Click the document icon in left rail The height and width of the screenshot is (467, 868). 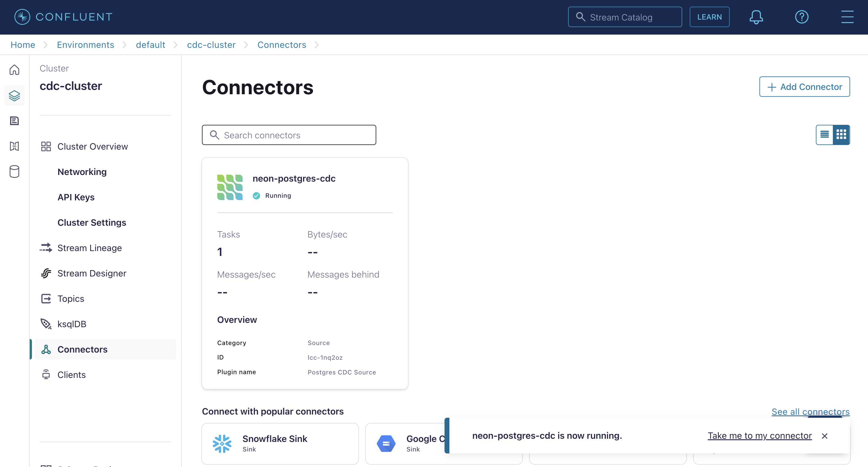tap(14, 121)
